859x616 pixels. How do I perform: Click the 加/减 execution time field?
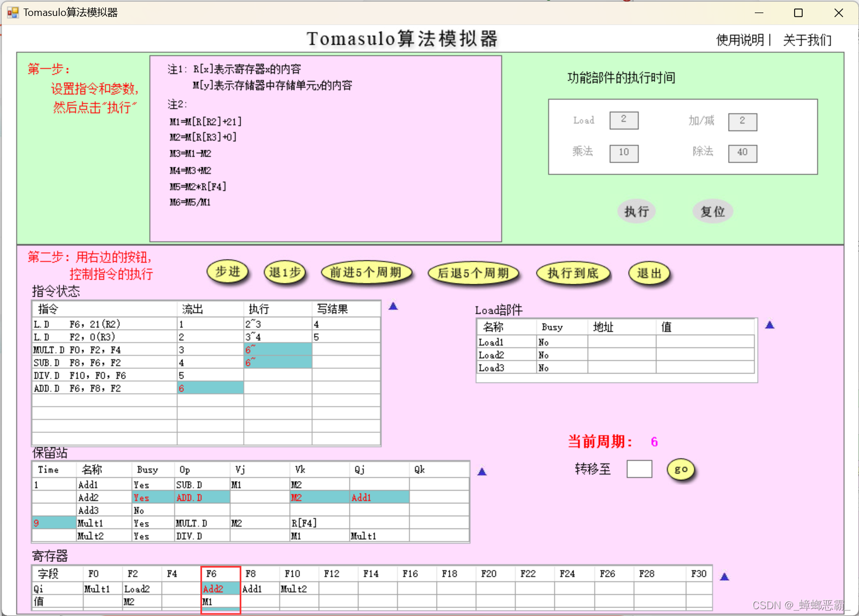(742, 121)
